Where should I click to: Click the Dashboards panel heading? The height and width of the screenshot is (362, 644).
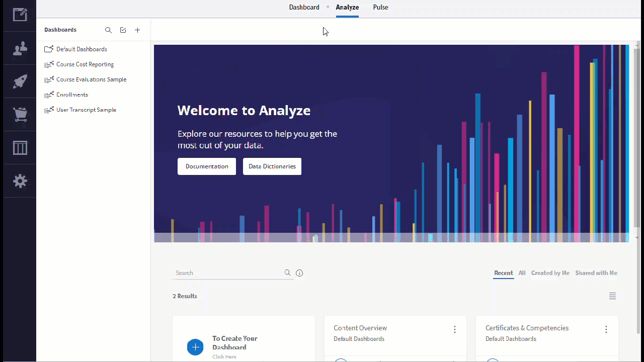[x=60, y=30]
